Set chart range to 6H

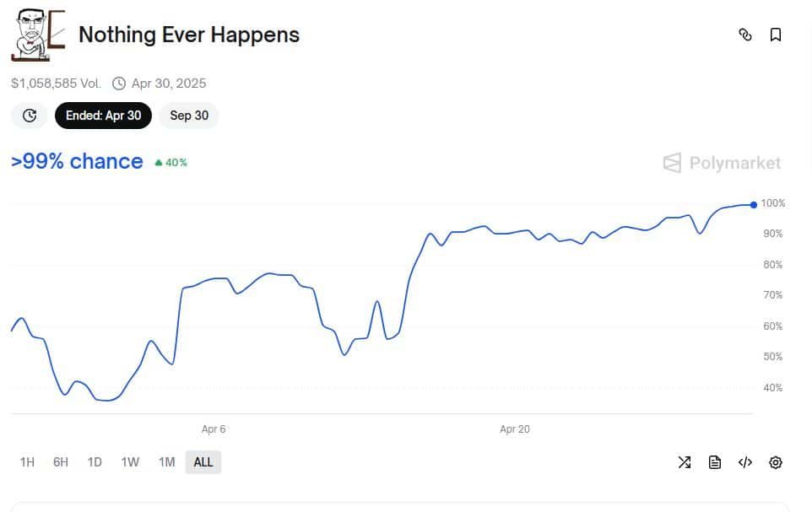(61, 462)
